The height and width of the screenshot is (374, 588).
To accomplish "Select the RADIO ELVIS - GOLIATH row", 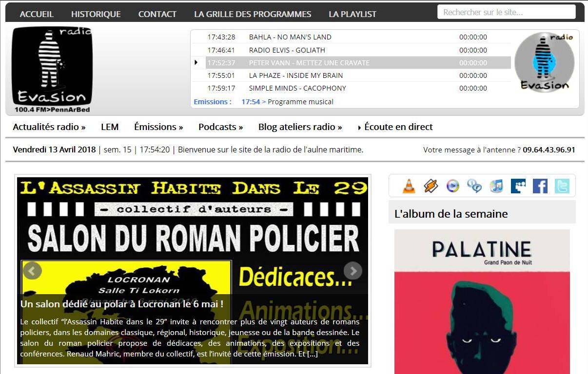I will (352, 50).
